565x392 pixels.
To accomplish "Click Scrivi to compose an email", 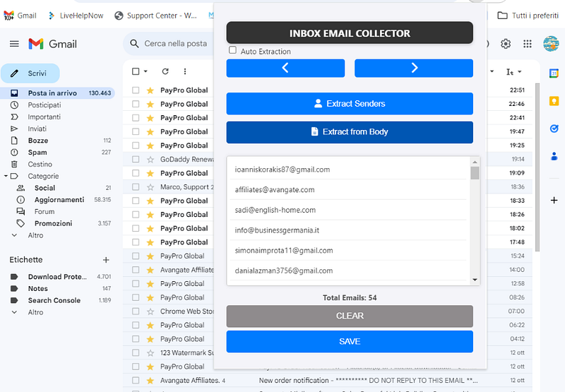I will pos(30,73).
